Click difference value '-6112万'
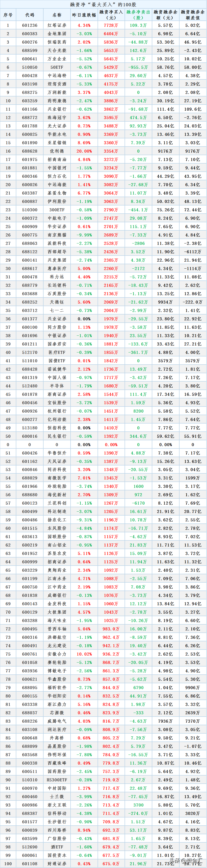Image resolution: width=207 pixels, height=868 pixels. pos(193,252)
